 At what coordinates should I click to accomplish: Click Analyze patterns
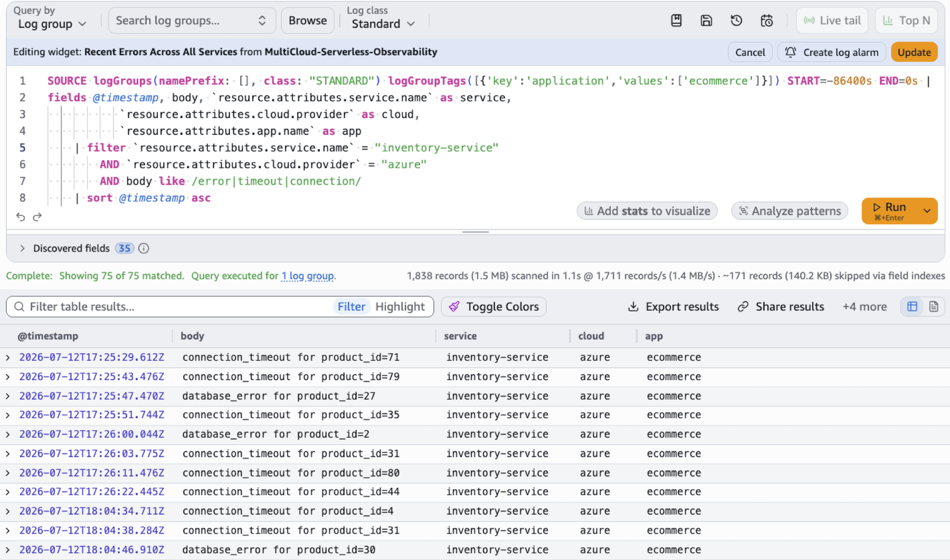click(x=790, y=211)
